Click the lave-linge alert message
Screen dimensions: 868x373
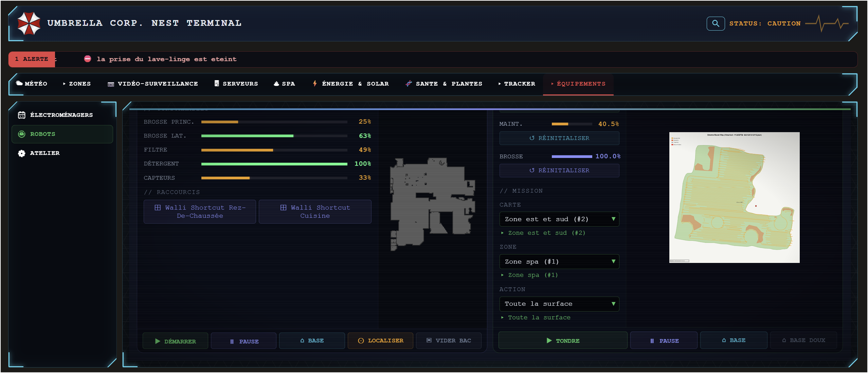[x=166, y=59]
